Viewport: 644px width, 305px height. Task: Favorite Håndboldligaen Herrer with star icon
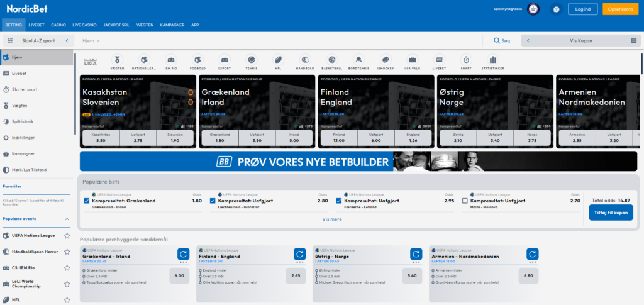pyautogui.click(x=67, y=252)
